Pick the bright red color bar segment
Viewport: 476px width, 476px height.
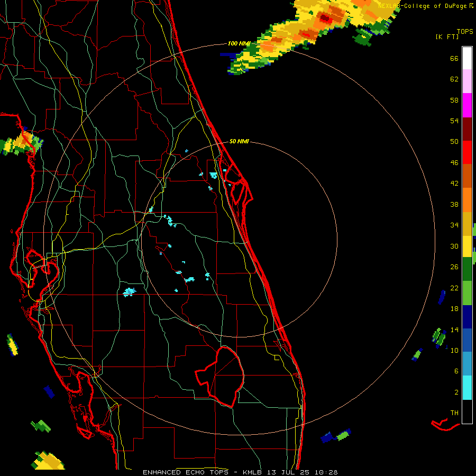point(467,152)
